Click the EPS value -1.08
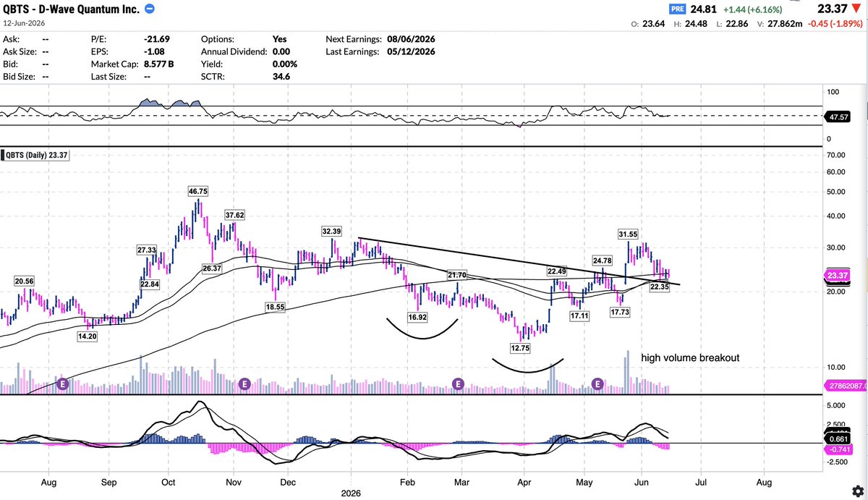 (154, 51)
